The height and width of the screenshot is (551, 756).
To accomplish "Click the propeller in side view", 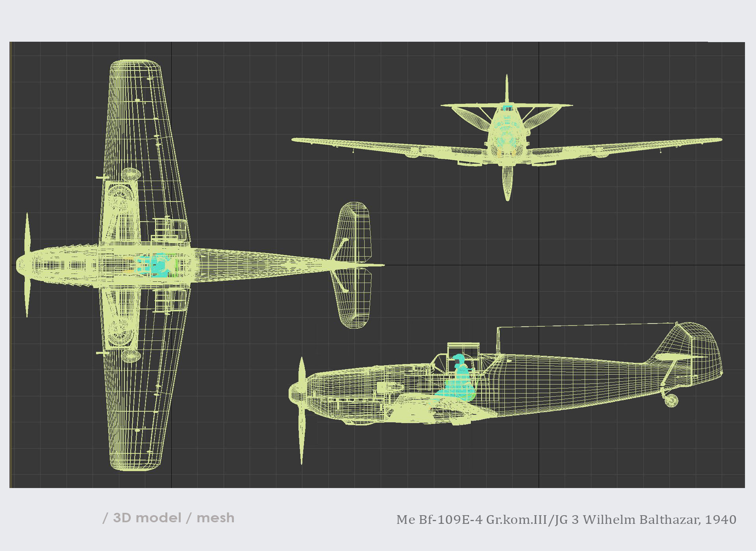I will [302, 411].
